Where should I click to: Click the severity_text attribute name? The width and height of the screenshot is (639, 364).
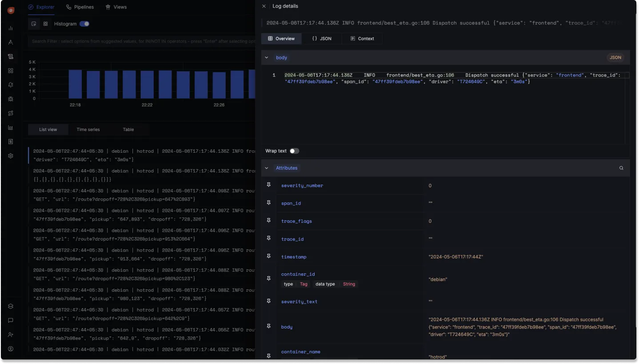[x=300, y=302]
